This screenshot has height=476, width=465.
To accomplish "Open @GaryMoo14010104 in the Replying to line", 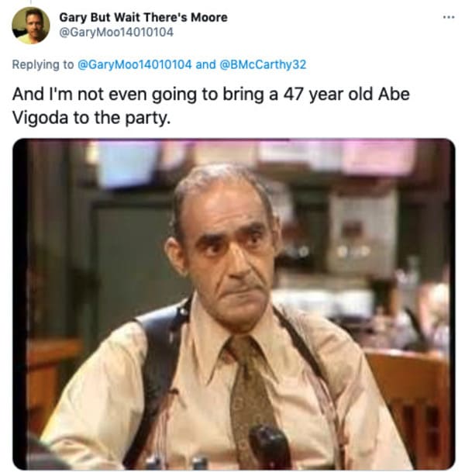I will click(x=135, y=64).
